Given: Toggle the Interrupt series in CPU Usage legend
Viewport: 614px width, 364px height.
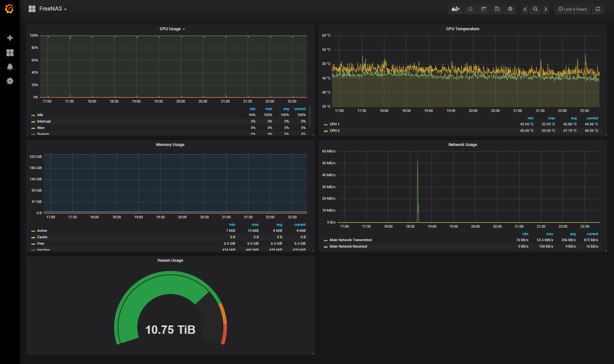Looking at the screenshot, I should click(44, 121).
